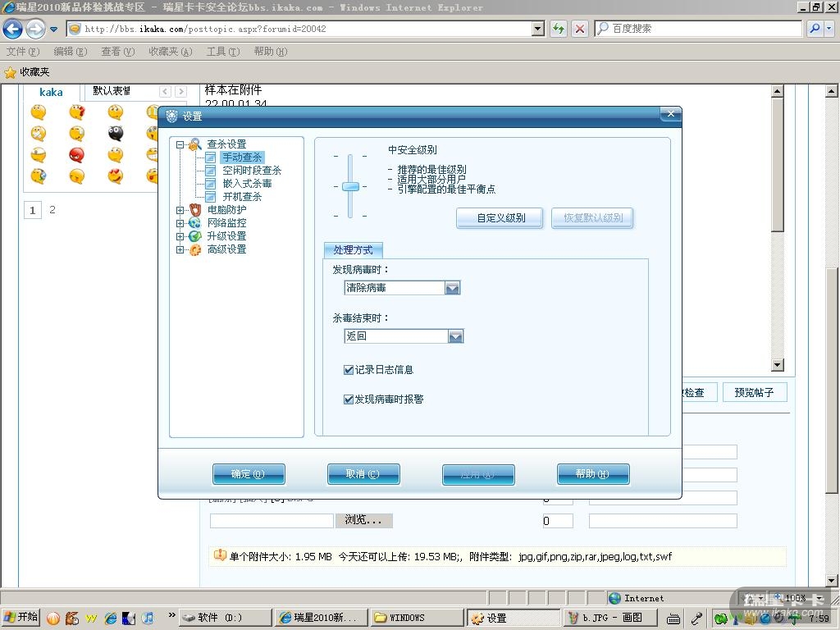
Task: Click the refresh page icon
Action: click(x=558, y=29)
